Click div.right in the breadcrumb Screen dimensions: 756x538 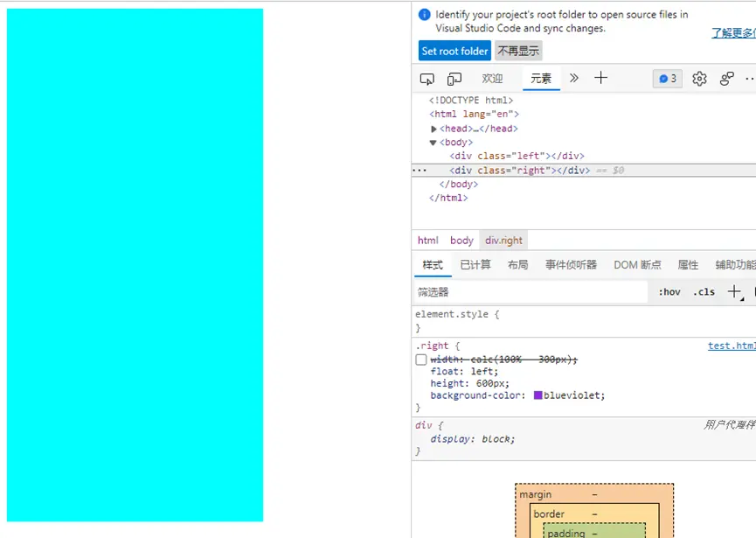point(503,241)
